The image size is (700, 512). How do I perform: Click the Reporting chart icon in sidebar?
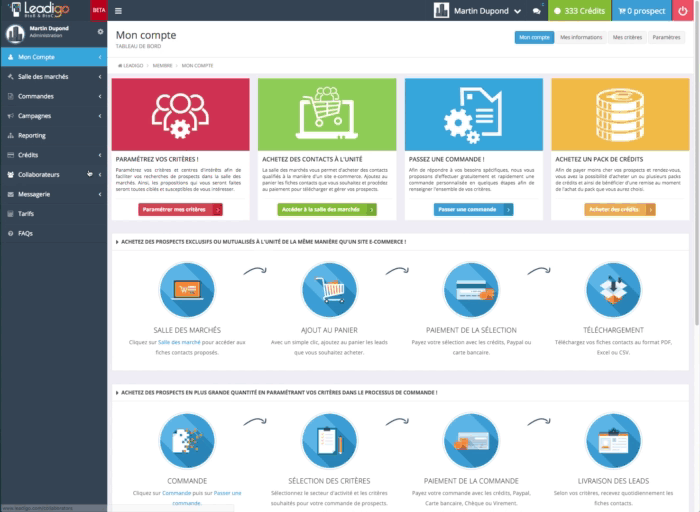tap(11, 136)
